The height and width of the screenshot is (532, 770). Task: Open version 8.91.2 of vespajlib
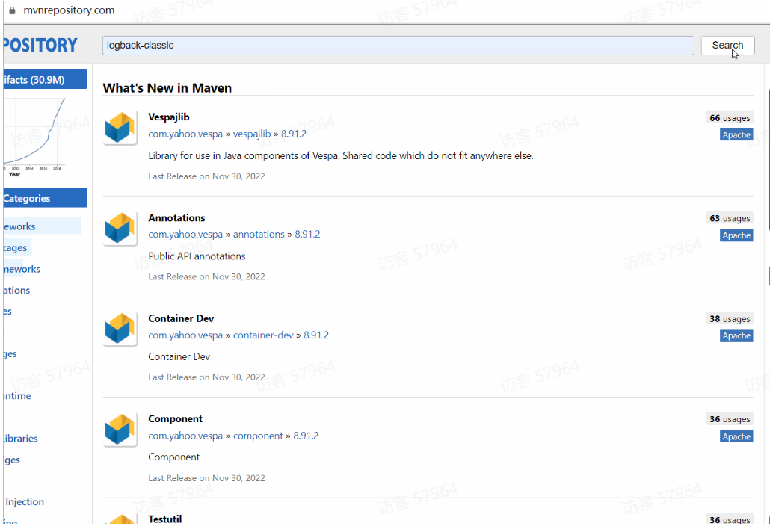pyautogui.click(x=294, y=134)
